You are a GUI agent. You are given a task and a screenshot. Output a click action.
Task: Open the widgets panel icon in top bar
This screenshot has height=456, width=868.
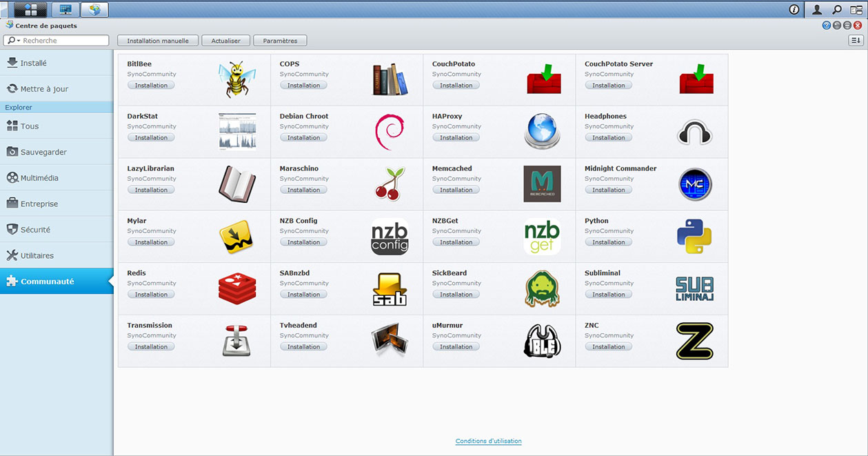point(856,10)
